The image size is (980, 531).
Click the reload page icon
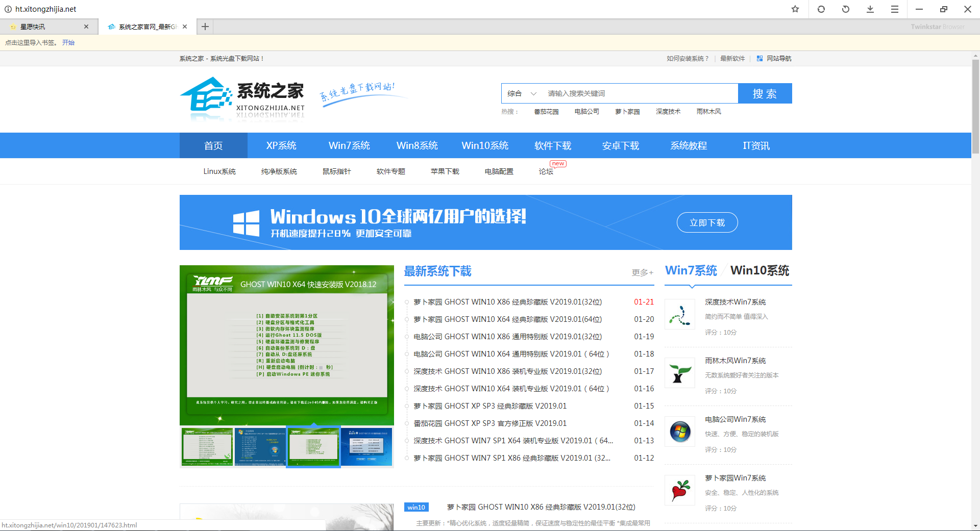[x=821, y=9]
